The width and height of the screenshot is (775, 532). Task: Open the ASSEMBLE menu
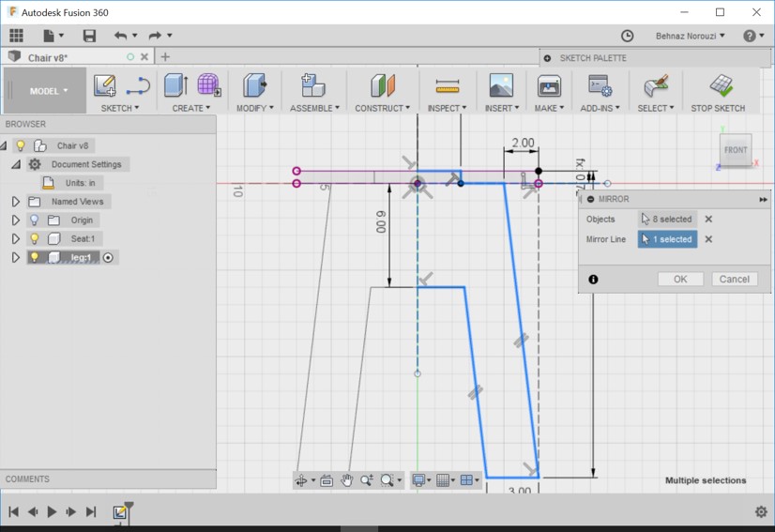coord(314,108)
